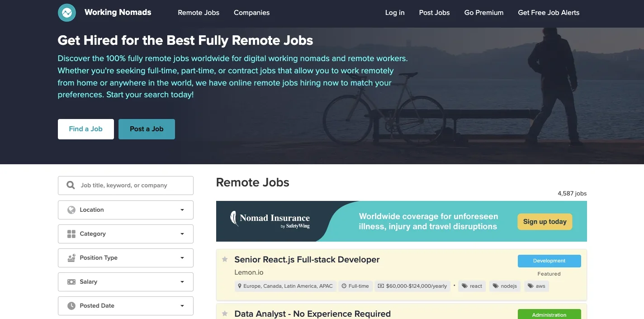The image size is (644, 319).
Task: Star the Data Analyst job listing
Action: (225, 314)
